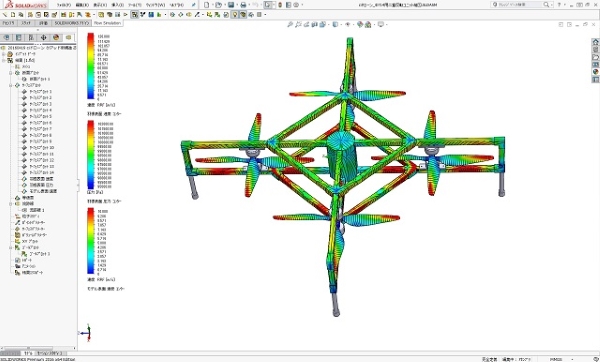
Task: Click the lightbulb icon in the Flow Simulation toolbar
Action: click(235, 15)
